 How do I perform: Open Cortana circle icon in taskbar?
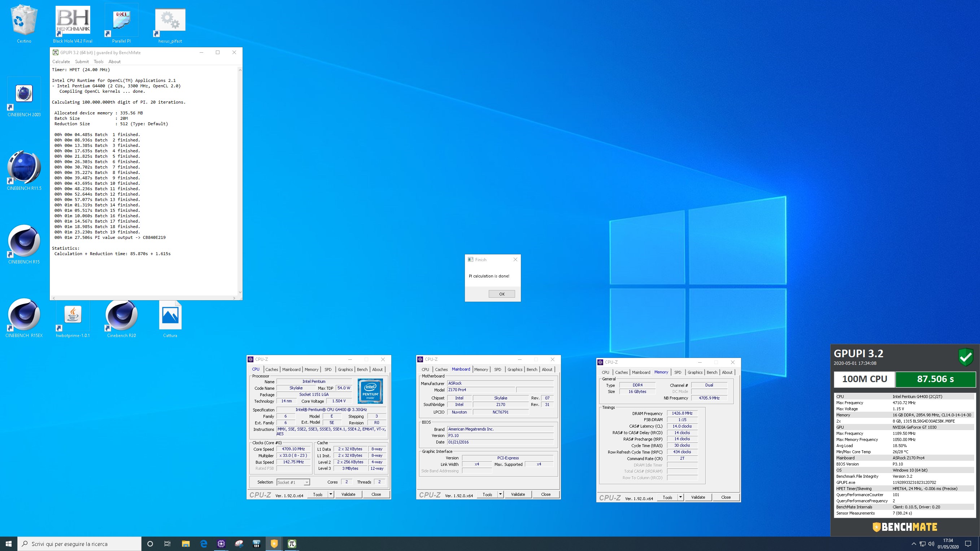click(150, 544)
